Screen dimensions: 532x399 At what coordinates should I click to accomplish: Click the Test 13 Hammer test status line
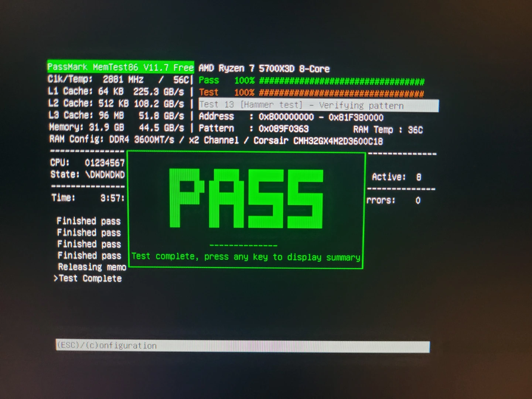(x=319, y=105)
